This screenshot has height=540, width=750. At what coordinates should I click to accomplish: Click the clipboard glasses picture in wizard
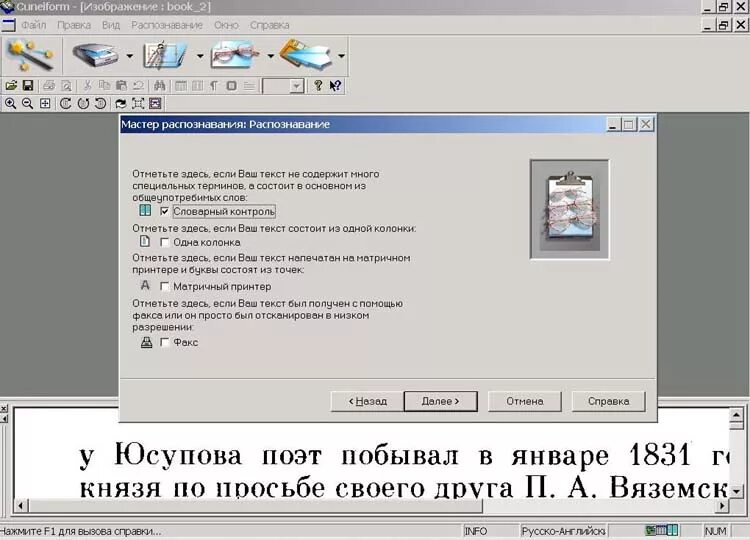[x=569, y=209]
